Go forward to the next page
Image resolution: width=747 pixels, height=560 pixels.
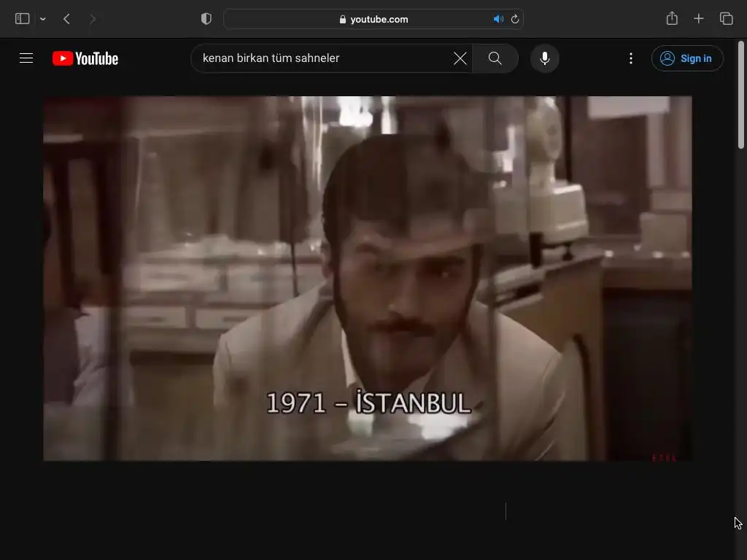coord(93,19)
